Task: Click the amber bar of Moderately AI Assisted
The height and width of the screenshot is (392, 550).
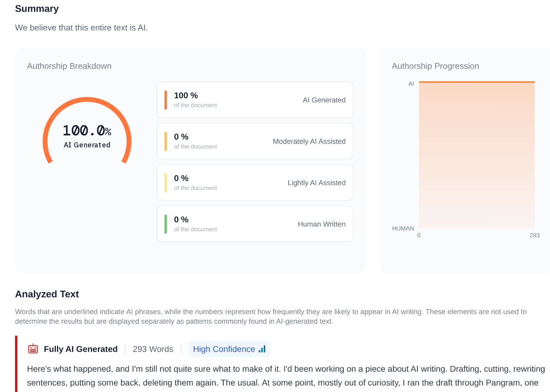Action: [165, 141]
